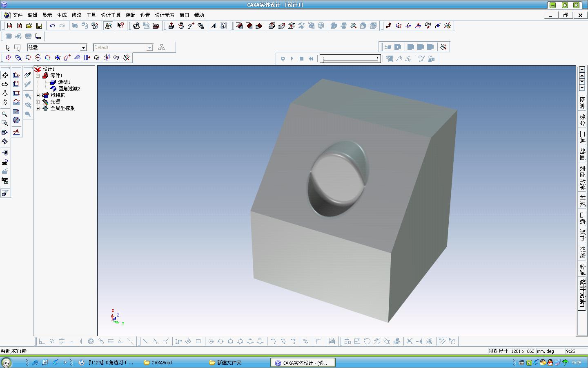Viewport: 588px width, 368px height.
Task: Open the 编辑 menu
Action: click(x=32, y=15)
